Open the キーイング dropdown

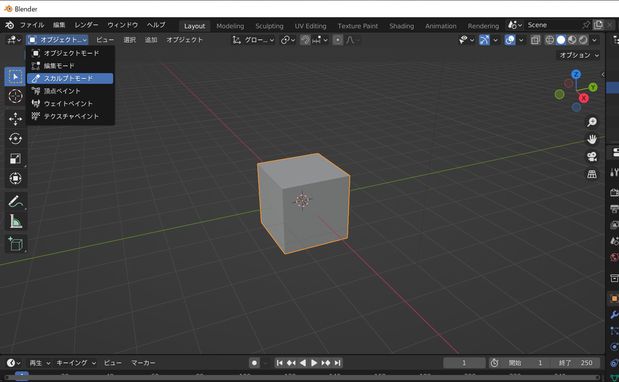[x=76, y=363]
